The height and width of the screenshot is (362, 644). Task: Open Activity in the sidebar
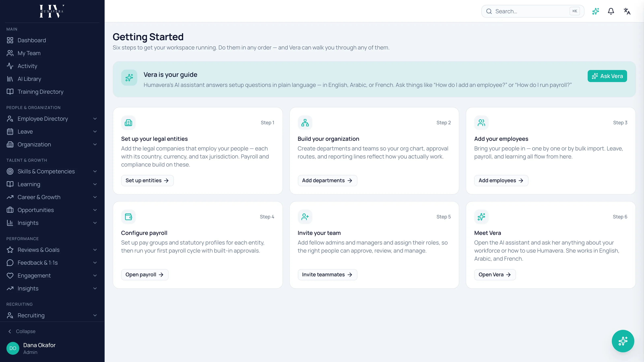tap(52, 66)
